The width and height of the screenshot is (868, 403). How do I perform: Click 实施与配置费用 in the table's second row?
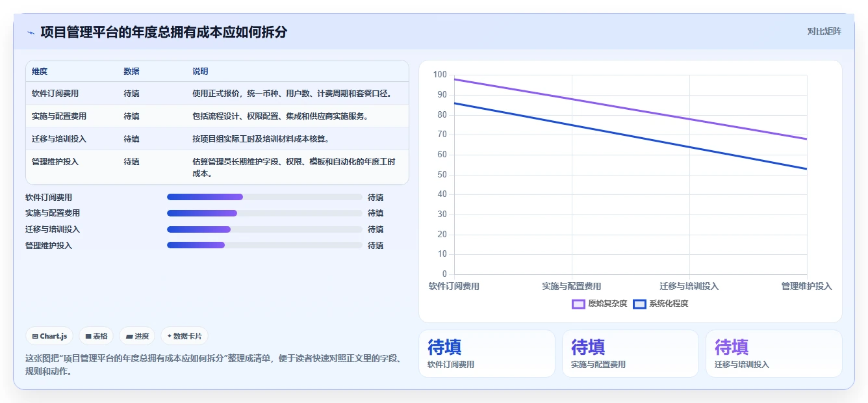coord(59,116)
